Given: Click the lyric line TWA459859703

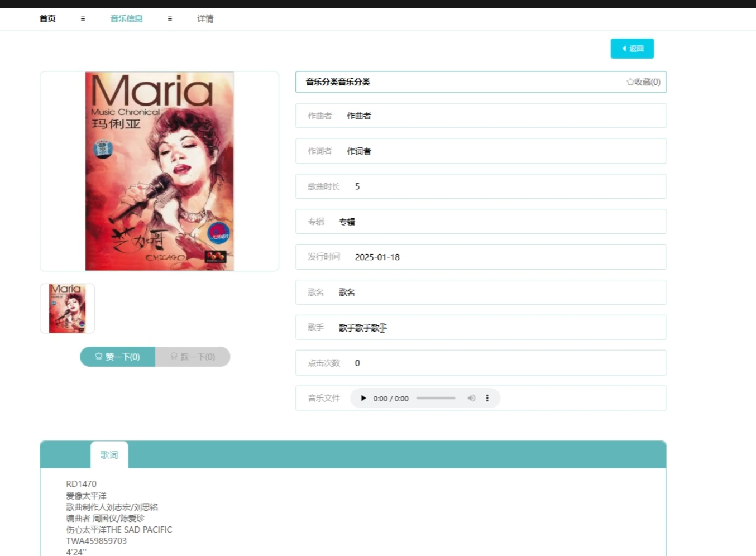Looking at the screenshot, I should point(96,541).
